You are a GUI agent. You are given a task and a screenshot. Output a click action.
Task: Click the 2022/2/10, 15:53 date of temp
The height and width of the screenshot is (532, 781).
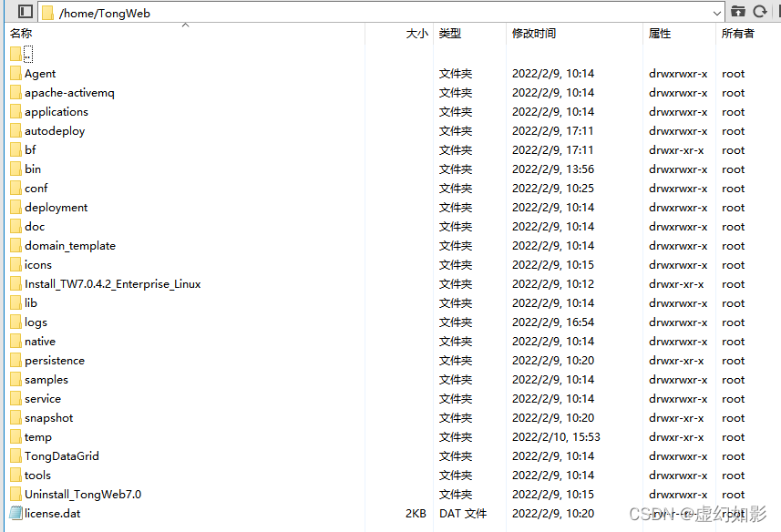556,437
